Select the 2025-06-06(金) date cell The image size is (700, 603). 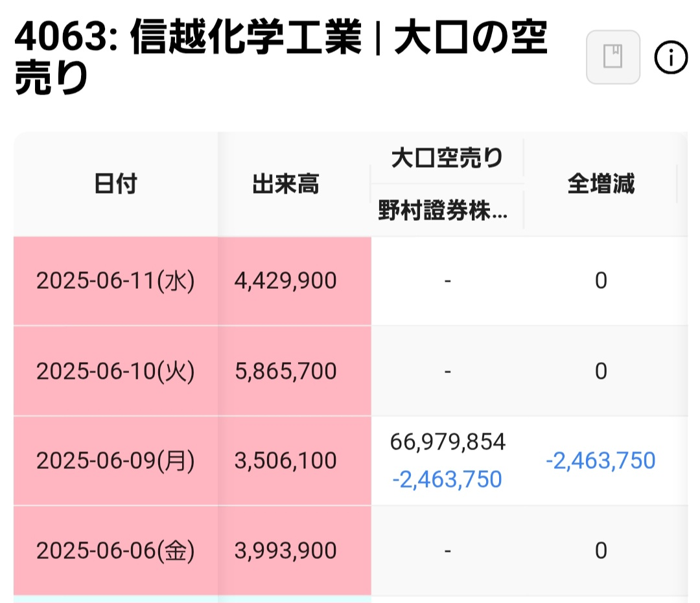coord(117,550)
